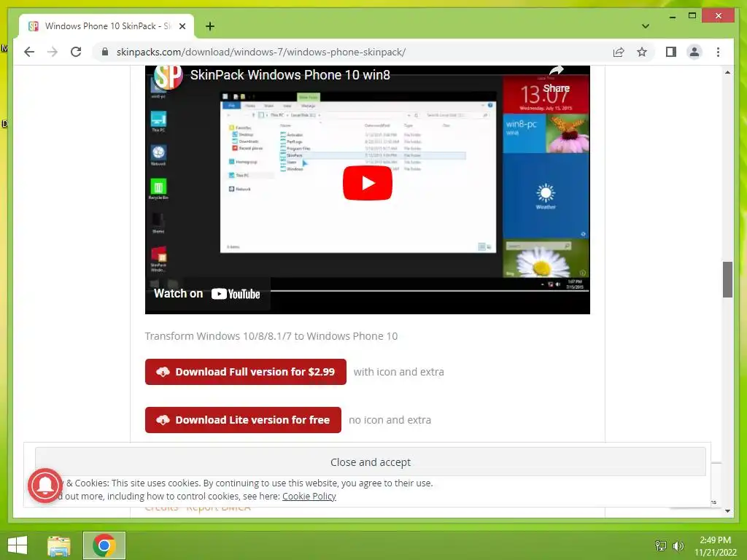Click the address bar URL

(x=261, y=52)
